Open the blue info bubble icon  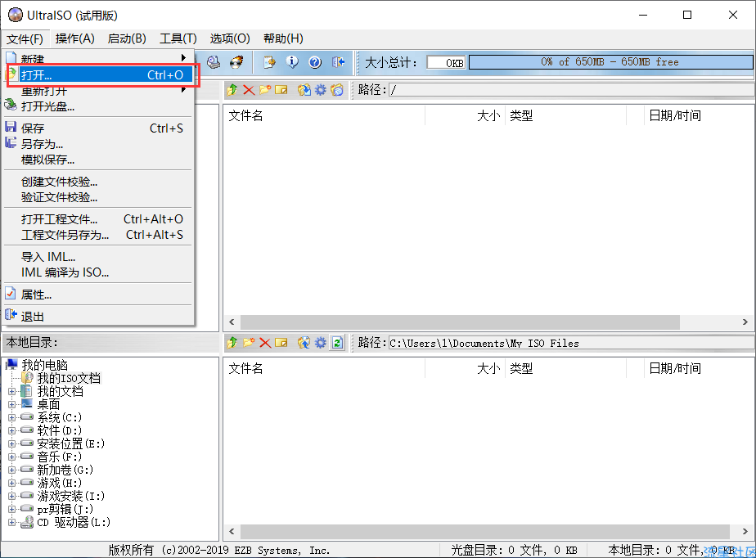click(292, 62)
